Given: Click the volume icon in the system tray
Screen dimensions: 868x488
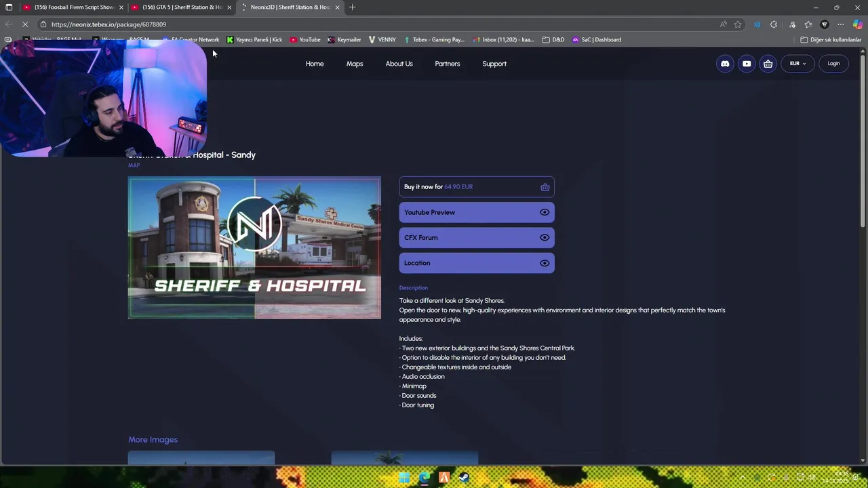Looking at the screenshot, I should click(810, 478).
